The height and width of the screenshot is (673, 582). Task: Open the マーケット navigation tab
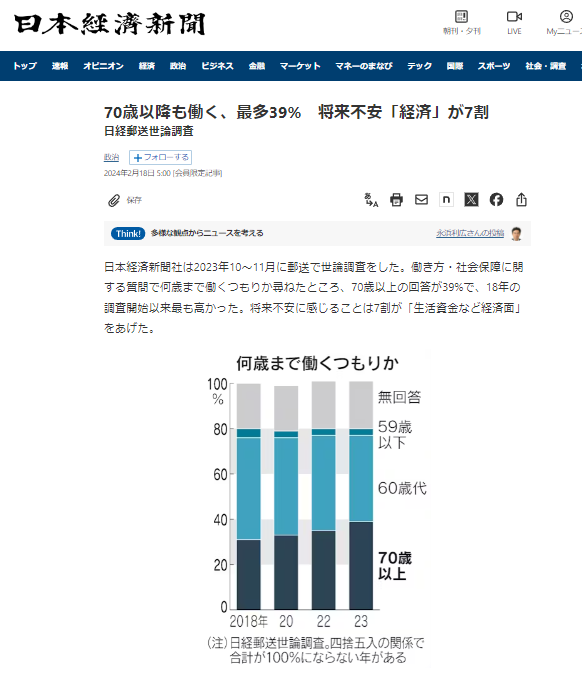pyautogui.click(x=300, y=66)
